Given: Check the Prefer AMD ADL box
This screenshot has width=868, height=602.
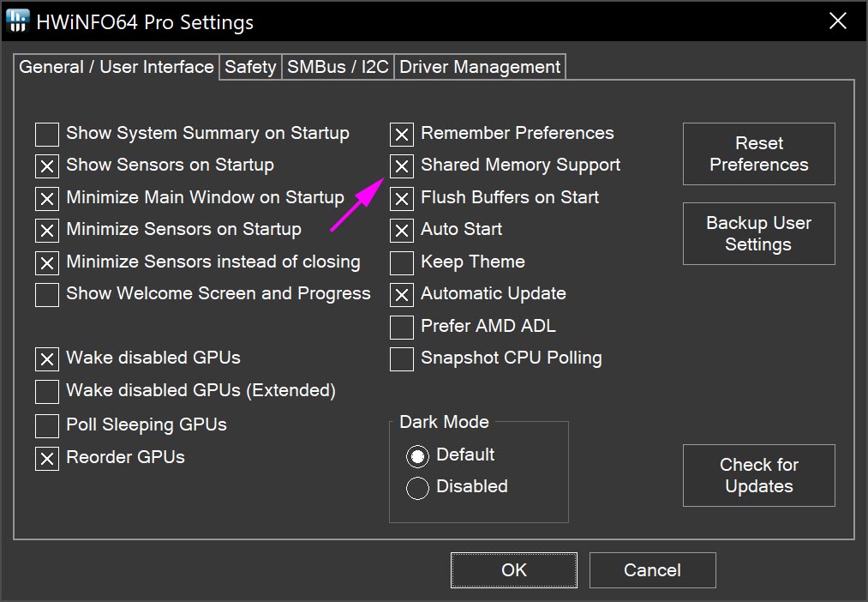Looking at the screenshot, I should pos(402,327).
